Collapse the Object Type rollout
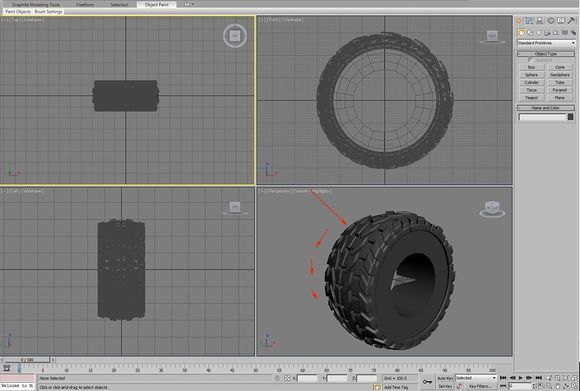The image size is (580, 391). [546, 54]
